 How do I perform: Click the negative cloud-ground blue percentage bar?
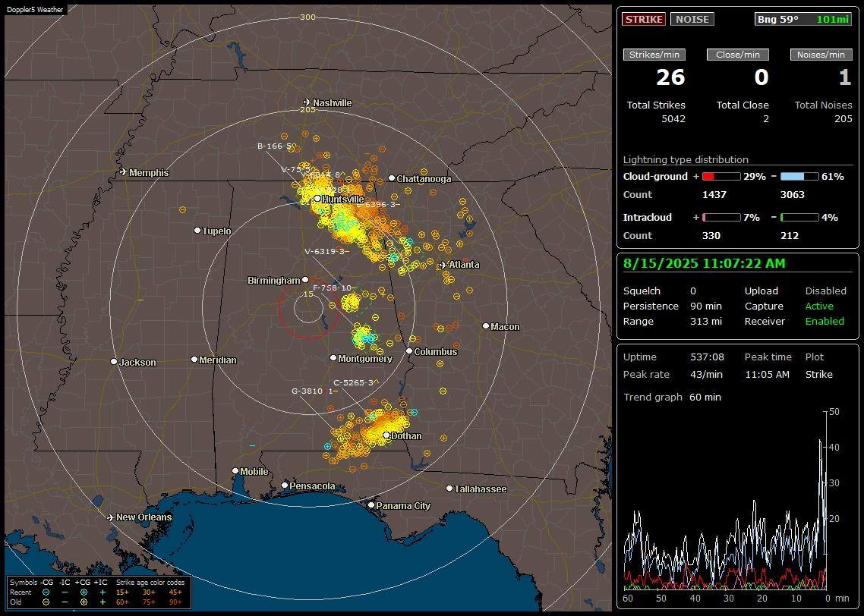tap(799, 177)
